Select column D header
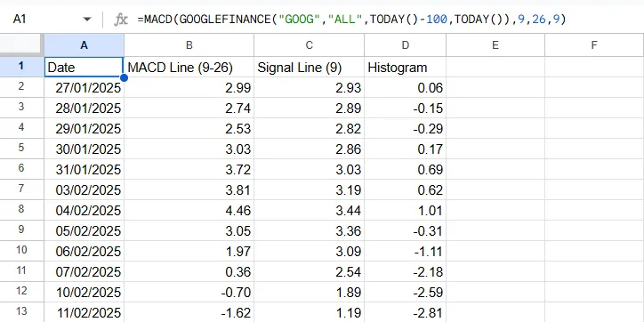 pos(406,45)
